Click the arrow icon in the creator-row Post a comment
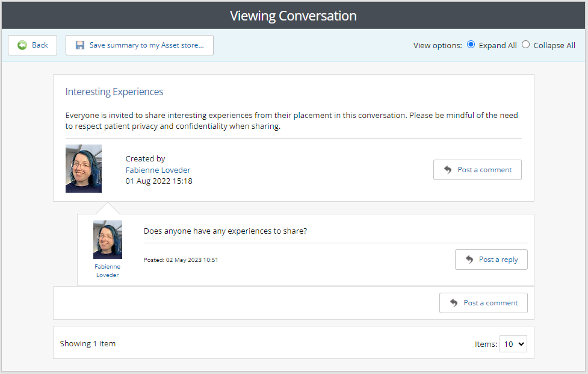This screenshot has height=374, width=588. (x=448, y=170)
